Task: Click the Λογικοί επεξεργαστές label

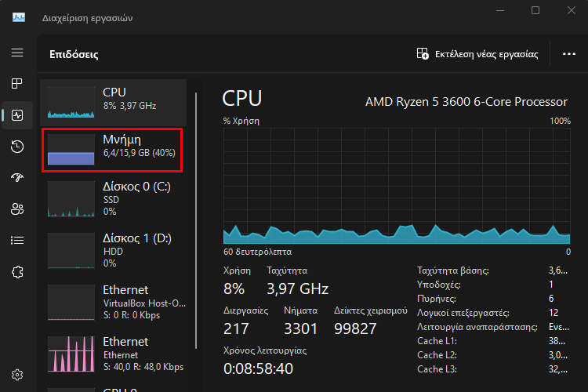Action: click(x=463, y=313)
